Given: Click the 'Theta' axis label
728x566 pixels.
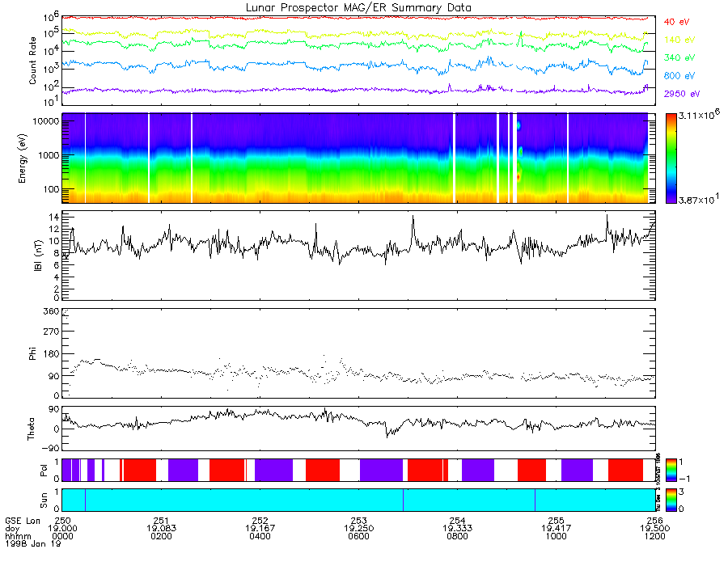Looking at the screenshot, I should [31, 429].
